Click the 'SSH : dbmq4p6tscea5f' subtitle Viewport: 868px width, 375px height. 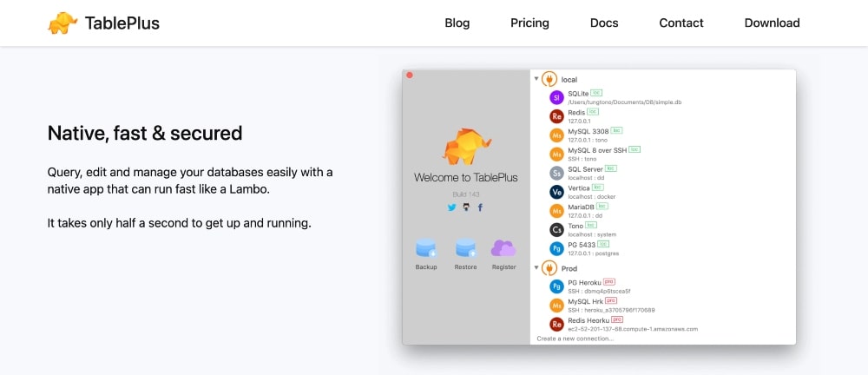tap(599, 292)
